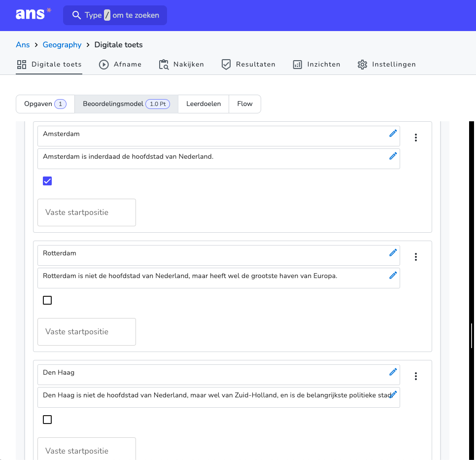Open the Flow sub-tab
Screen dimensions: 476x460
coord(245,104)
